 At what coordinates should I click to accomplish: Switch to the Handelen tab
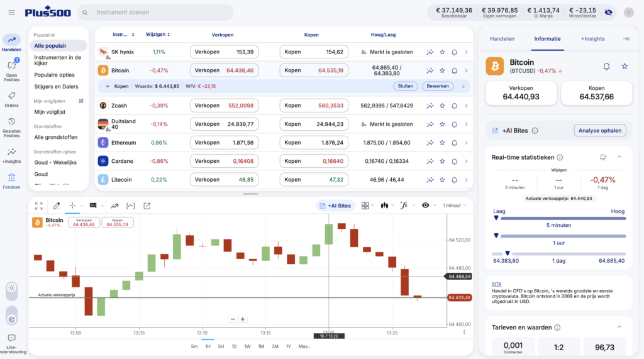(x=502, y=38)
